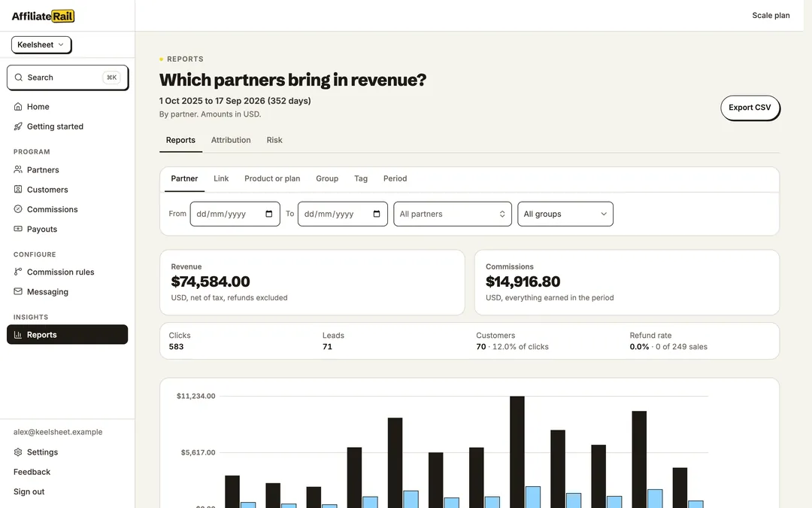The image size is (812, 508).
Task: Open the Commissions page
Action: click(68, 209)
